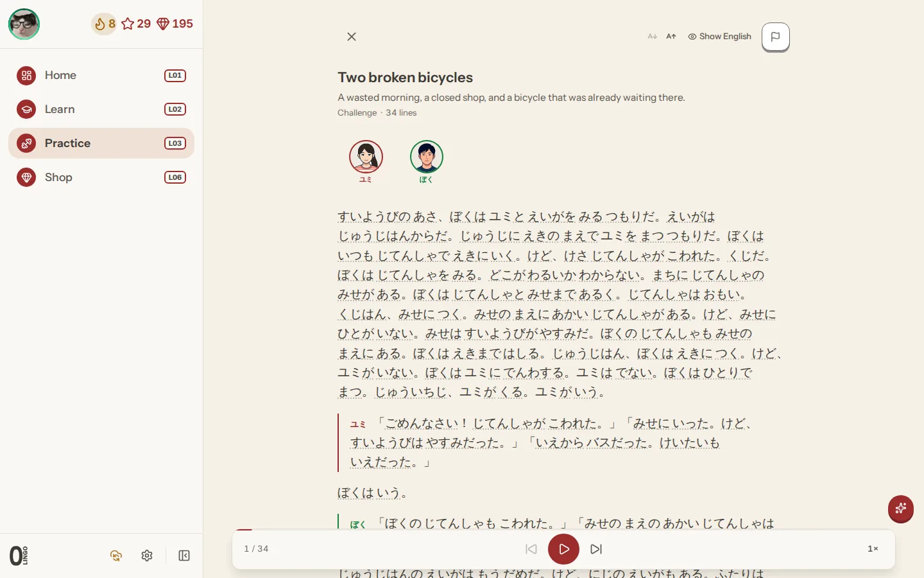The height and width of the screenshot is (578, 924).
Task: Go to the Home section
Action: point(101,75)
